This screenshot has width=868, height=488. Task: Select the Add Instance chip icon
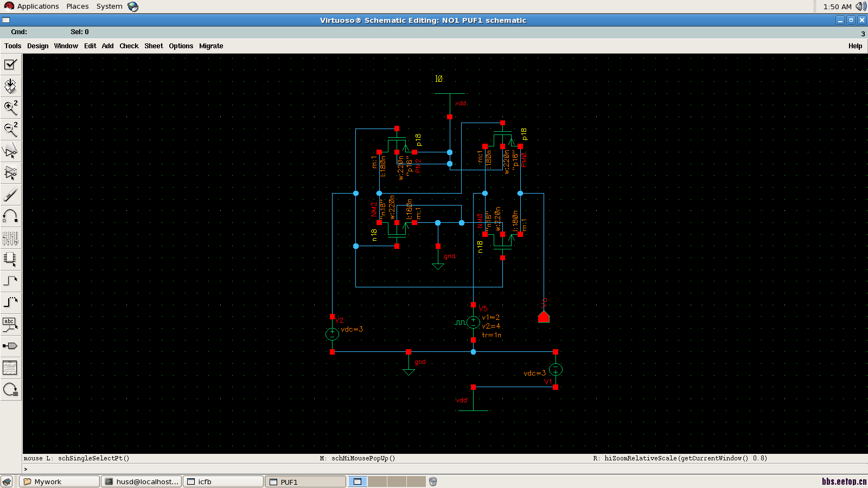10,259
